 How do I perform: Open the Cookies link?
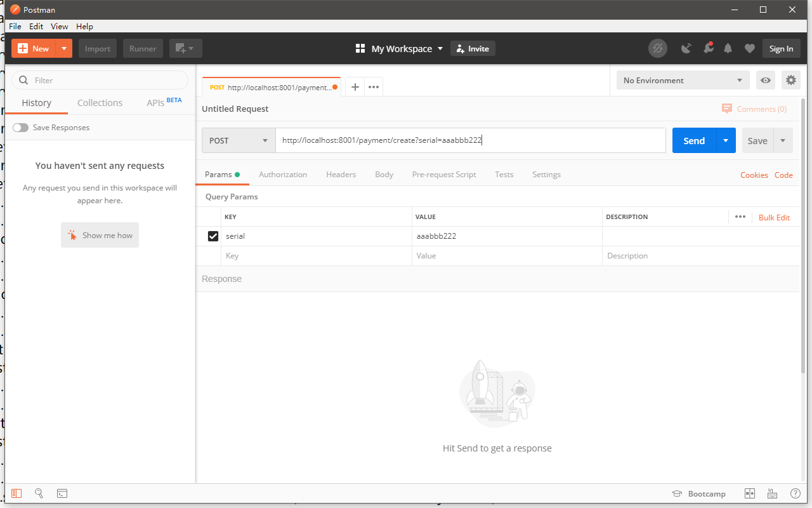point(754,175)
